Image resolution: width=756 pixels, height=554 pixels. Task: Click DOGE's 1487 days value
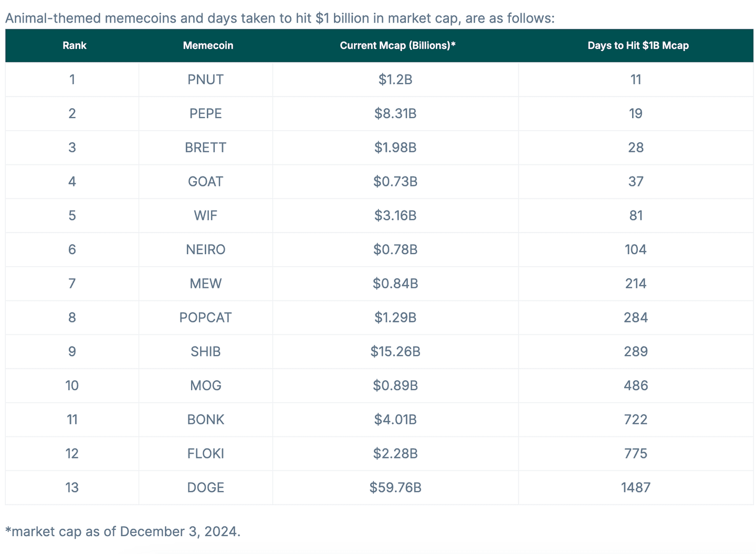pos(636,488)
